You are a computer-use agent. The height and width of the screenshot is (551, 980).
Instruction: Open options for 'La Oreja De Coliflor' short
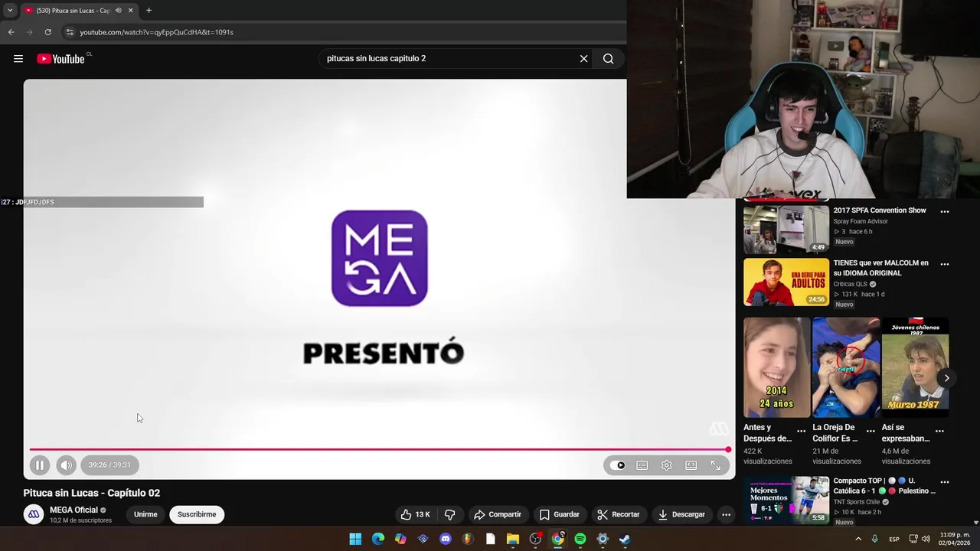[871, 431]
